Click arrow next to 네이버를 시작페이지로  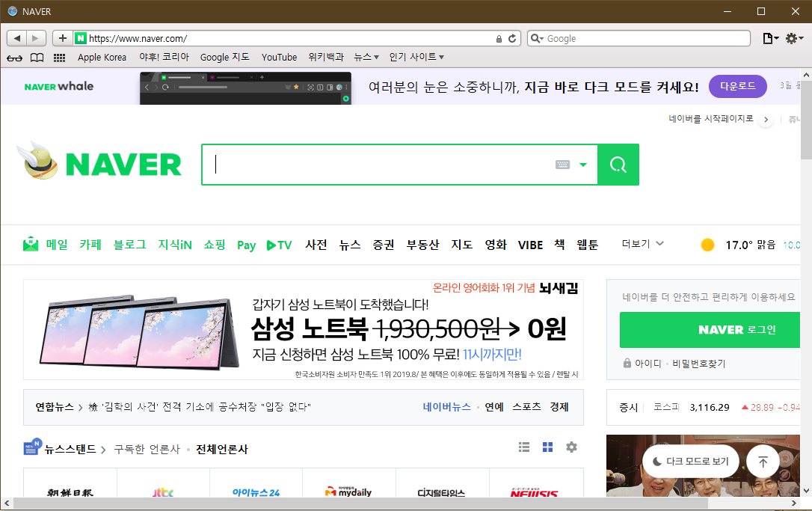766,120
